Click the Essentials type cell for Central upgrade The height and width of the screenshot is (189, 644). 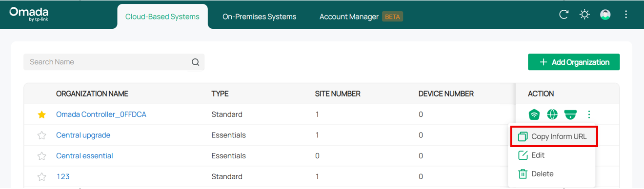click(228, 135)
